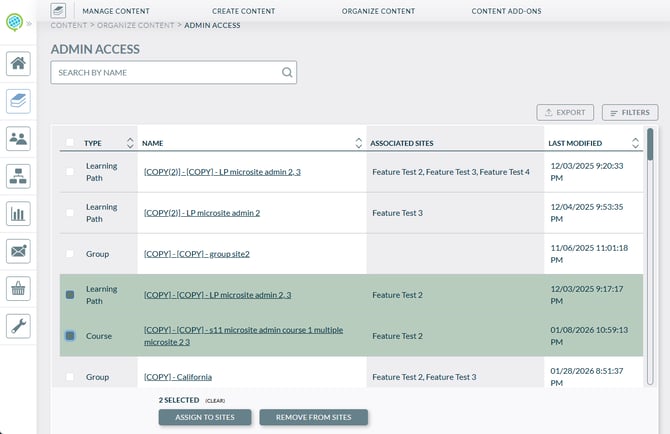Check the group site2 row checkbox
670x434 pixels.
[70, 254]
